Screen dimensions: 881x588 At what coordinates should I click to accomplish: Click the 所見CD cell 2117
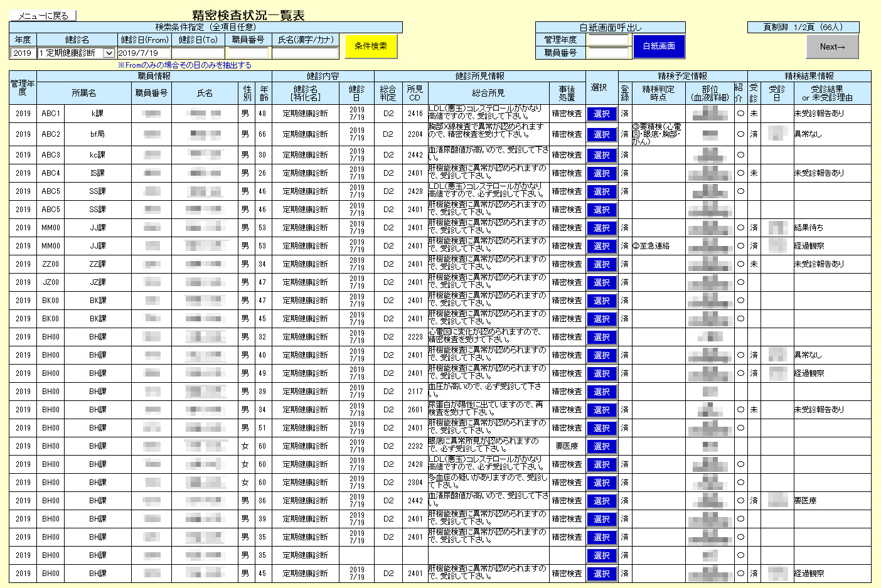[x=415, y=392]
